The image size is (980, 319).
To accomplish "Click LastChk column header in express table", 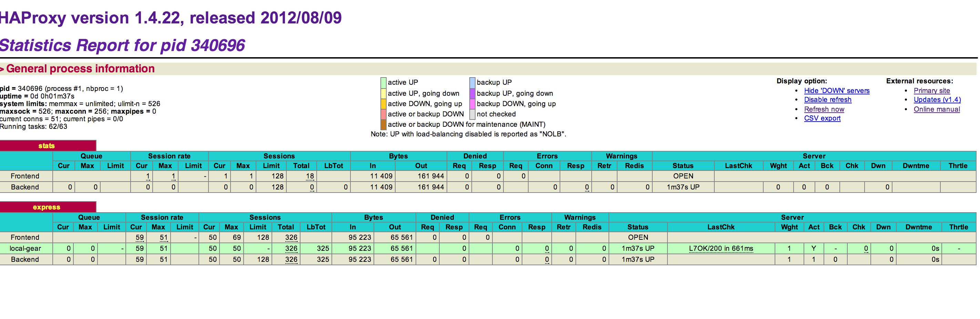I will pos(721,227).
